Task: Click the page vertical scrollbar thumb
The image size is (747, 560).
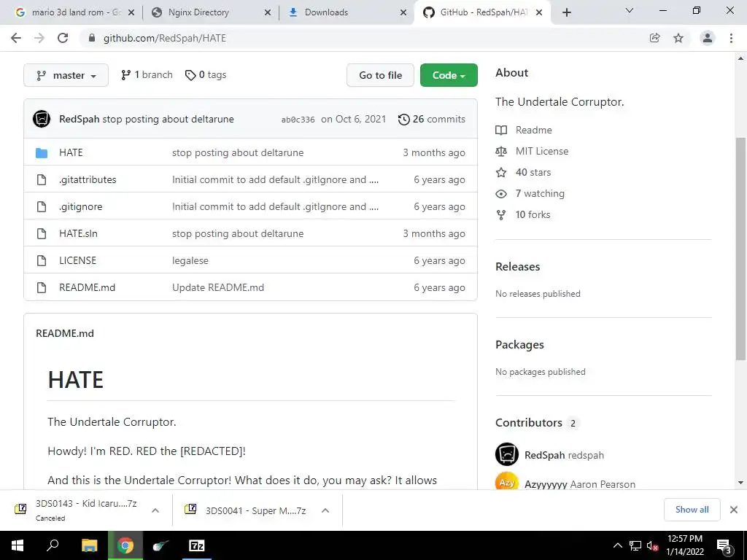Action: tap(740, 248)
